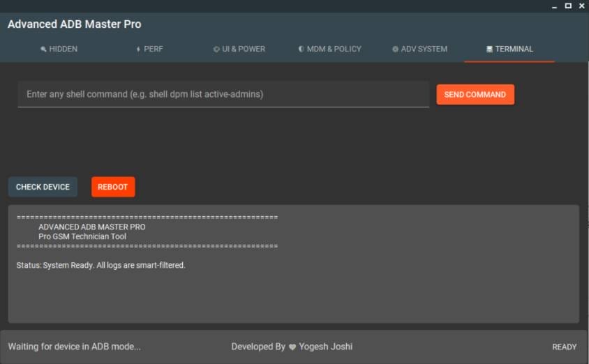
Task: Click 'Waiting for device in ADB mode...' status
Action: click(75, 347)
